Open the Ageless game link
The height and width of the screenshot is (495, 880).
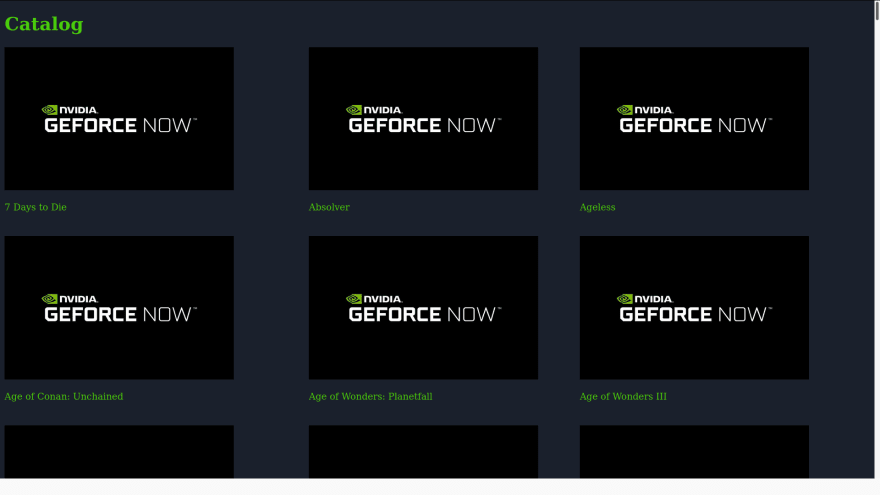coord(597,207)
